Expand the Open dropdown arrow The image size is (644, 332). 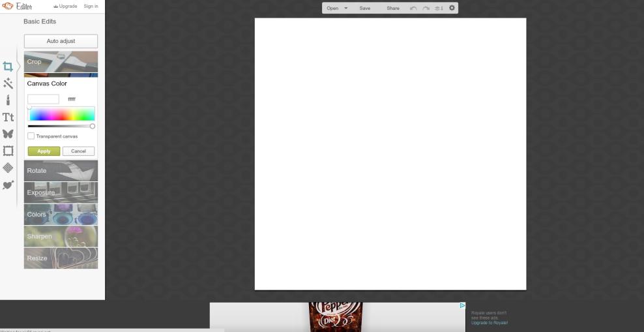coord(345,8)
